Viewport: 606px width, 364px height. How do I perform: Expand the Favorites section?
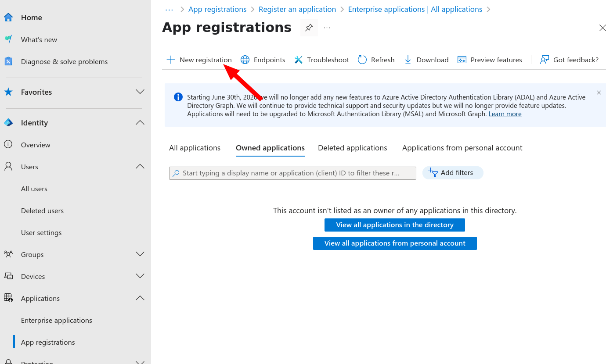pos(140,92)
